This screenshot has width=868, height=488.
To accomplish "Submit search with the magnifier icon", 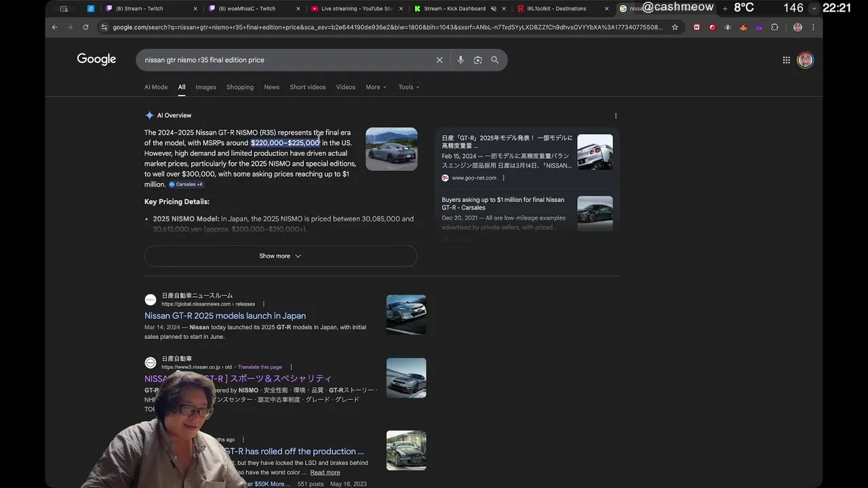I will click(x=495, y=60).
